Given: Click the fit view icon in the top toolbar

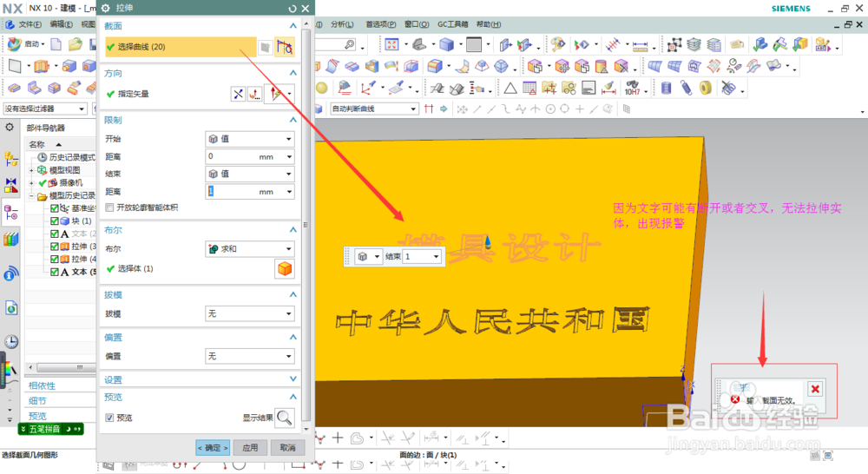Looking at the screenshot, I should 391,44.
